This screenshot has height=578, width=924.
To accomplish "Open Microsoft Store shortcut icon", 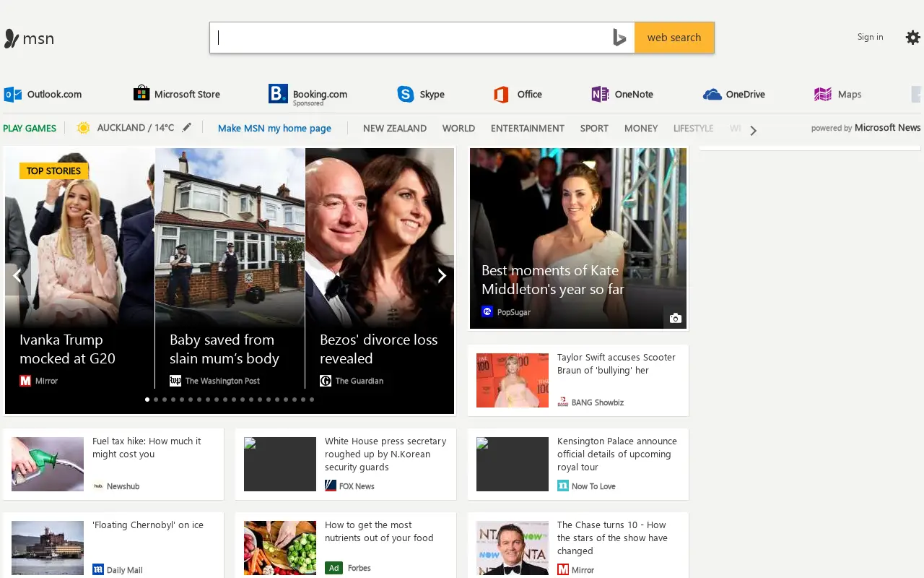I will pos(141,94).
